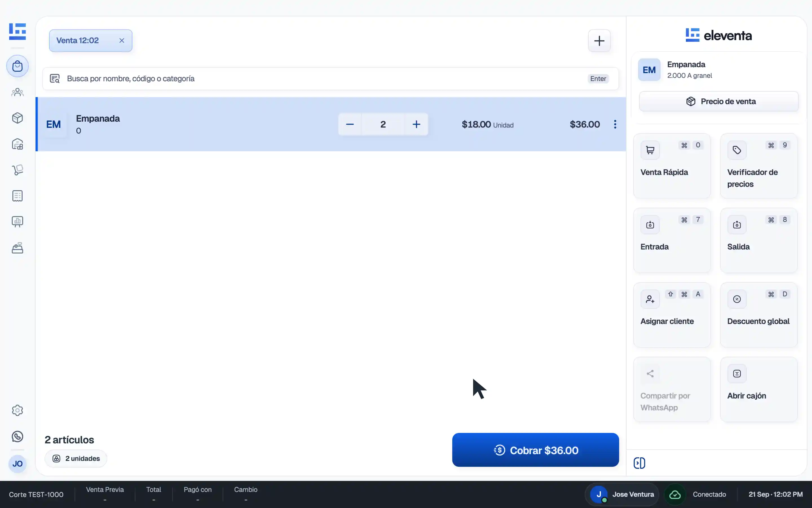
Task: Open the purchases hand-cart icon in sidebar
Action: 17,170
